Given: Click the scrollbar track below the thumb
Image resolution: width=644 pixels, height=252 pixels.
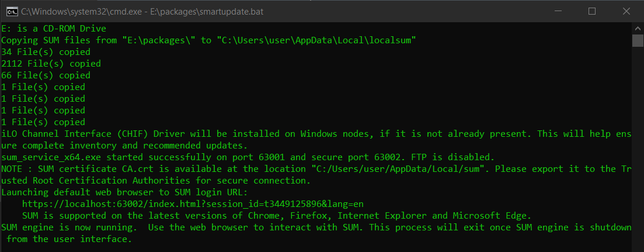Looking at the screenshot, I should (638, 146).
